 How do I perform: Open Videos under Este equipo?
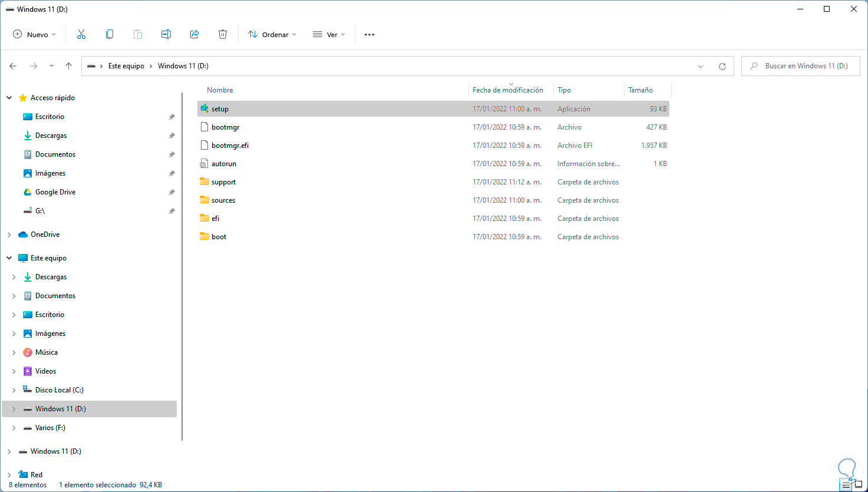pyautogui.click(x=45, y=371)
